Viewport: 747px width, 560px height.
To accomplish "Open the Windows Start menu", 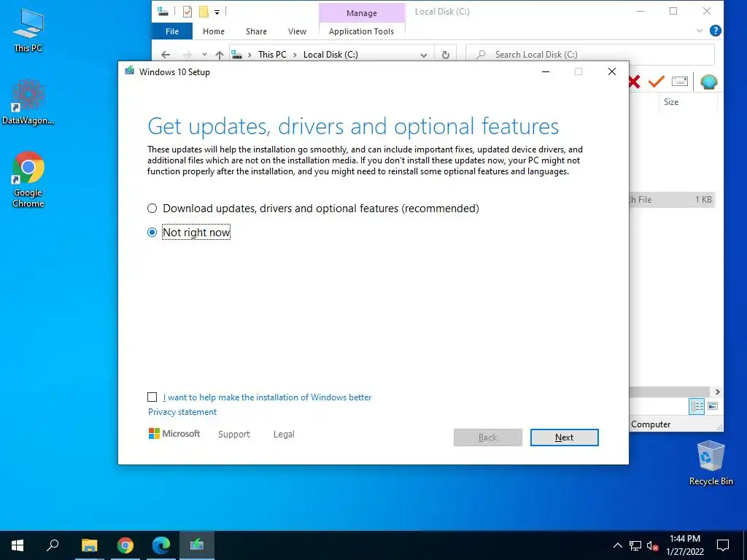I will 18,545.
